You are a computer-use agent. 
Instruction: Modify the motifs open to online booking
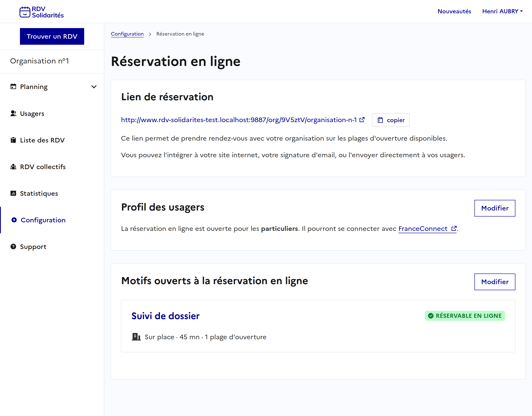(x=494, y=282)
